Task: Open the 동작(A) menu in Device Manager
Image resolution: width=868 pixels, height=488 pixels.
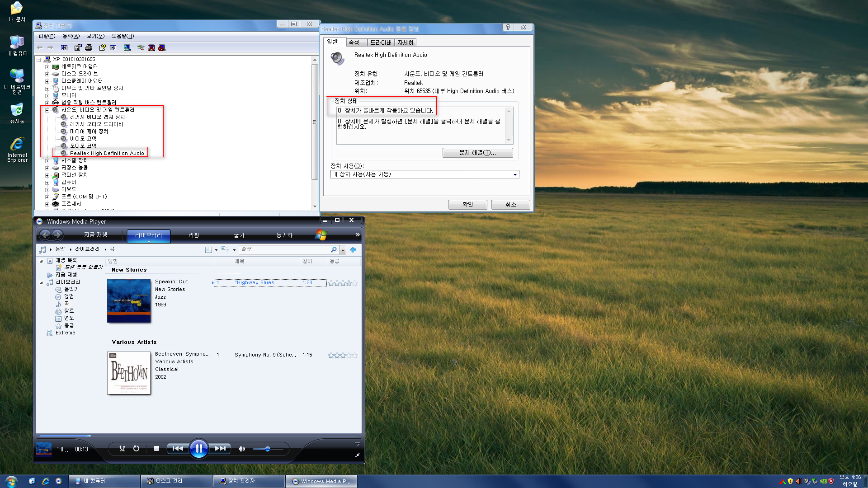Action: tap(71, 36)
